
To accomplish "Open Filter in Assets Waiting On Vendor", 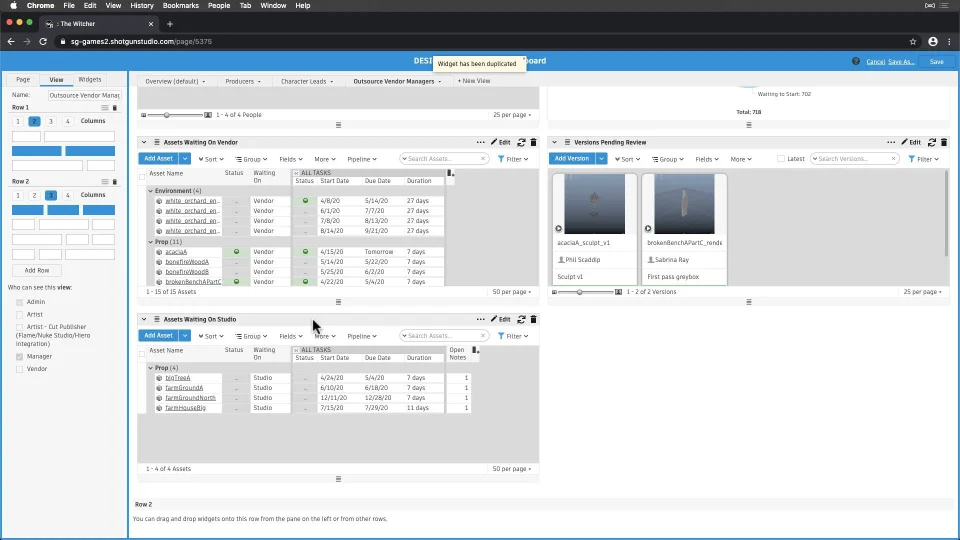I will pyautogui.click(x=512, y=159).
